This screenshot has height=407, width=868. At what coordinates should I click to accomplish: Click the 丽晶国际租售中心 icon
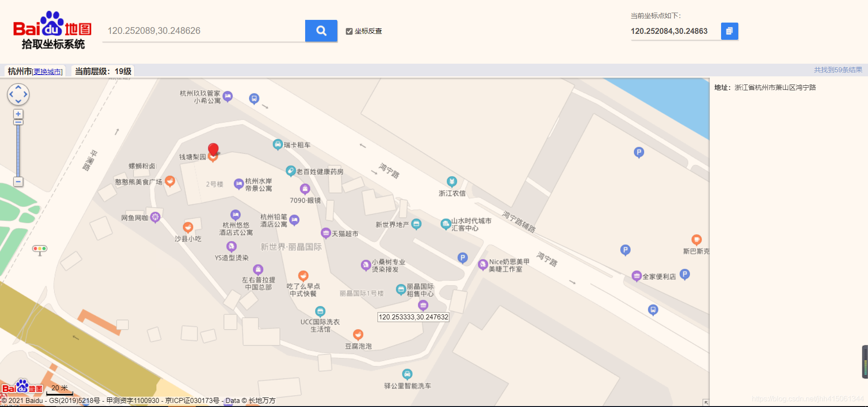(401, 290)
